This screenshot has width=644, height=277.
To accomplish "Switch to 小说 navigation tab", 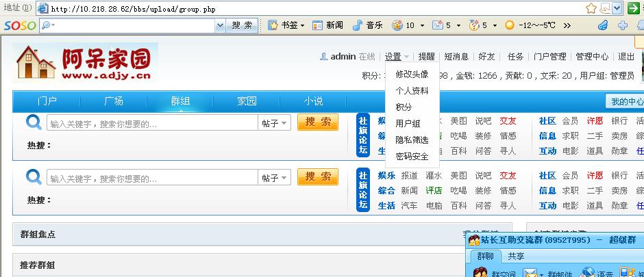I will [313, 101].
